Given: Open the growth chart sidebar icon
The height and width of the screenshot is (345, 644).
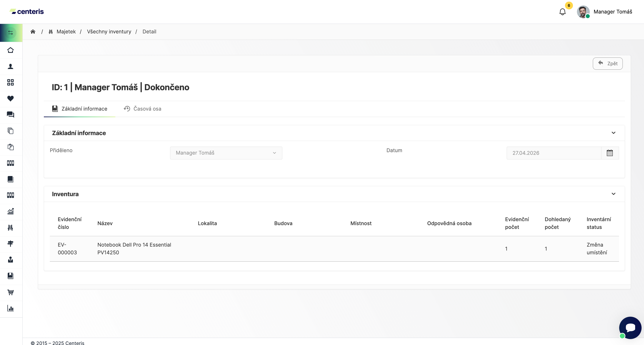Looking at the screenshot, I should pos(10,211).
